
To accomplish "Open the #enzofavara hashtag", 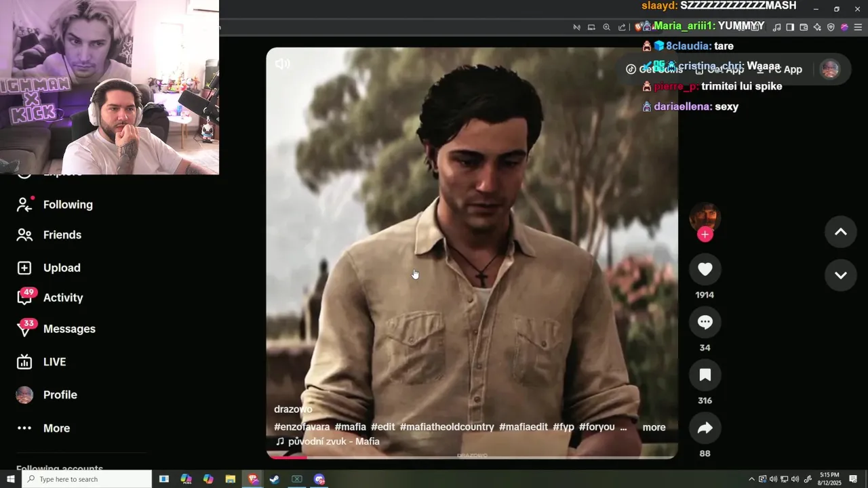I will 302,427.
